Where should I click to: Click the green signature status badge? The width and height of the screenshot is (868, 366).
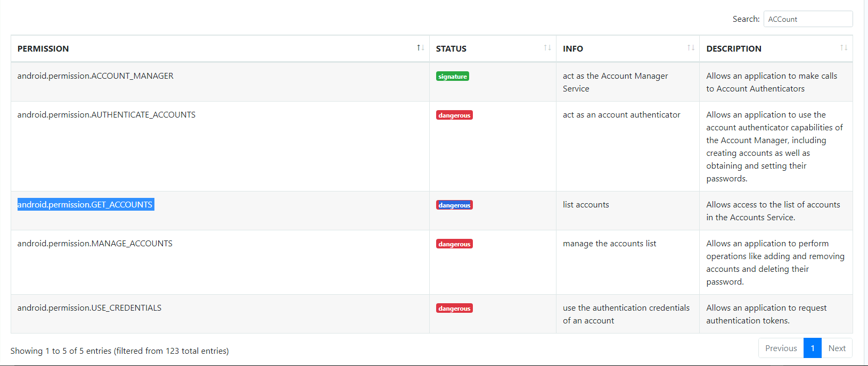(x=453, y=77)
